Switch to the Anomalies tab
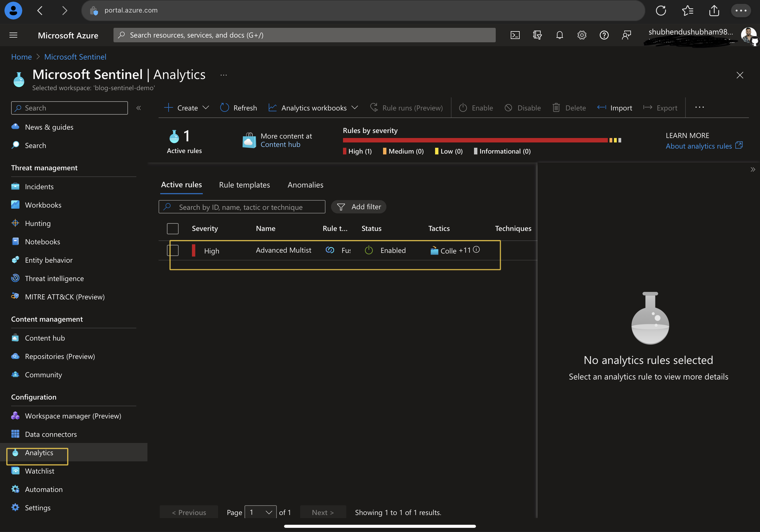This screenshot has width=760, height=532. coord(305,185)
